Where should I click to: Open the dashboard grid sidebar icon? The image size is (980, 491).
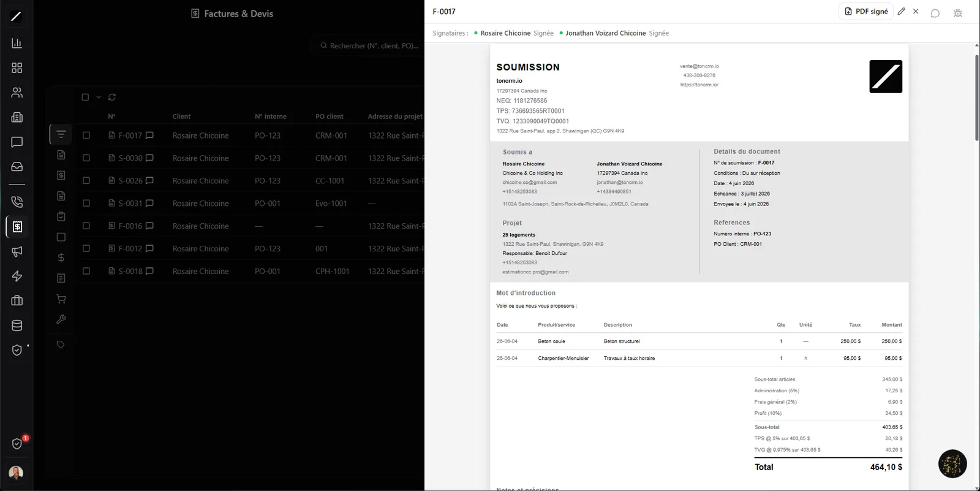tap(17, 67)
